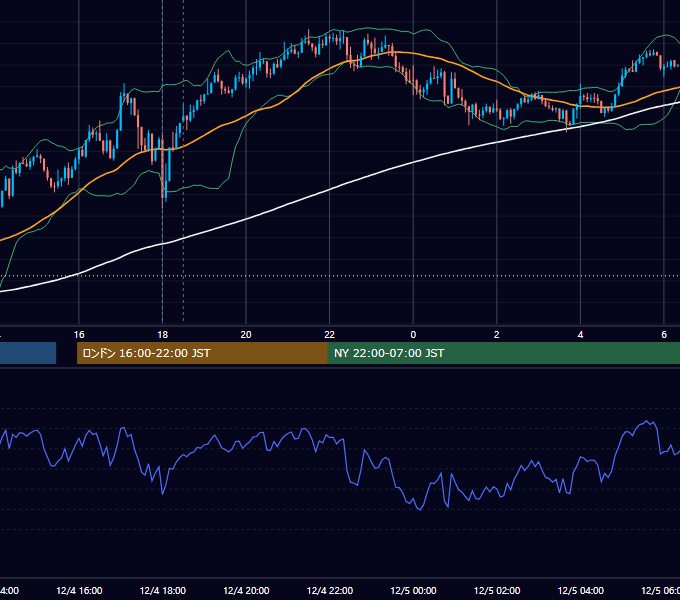The height and width of the screenshot is (600, 680).
Task: Click the blue session bar before London
Action: (28, 353)
